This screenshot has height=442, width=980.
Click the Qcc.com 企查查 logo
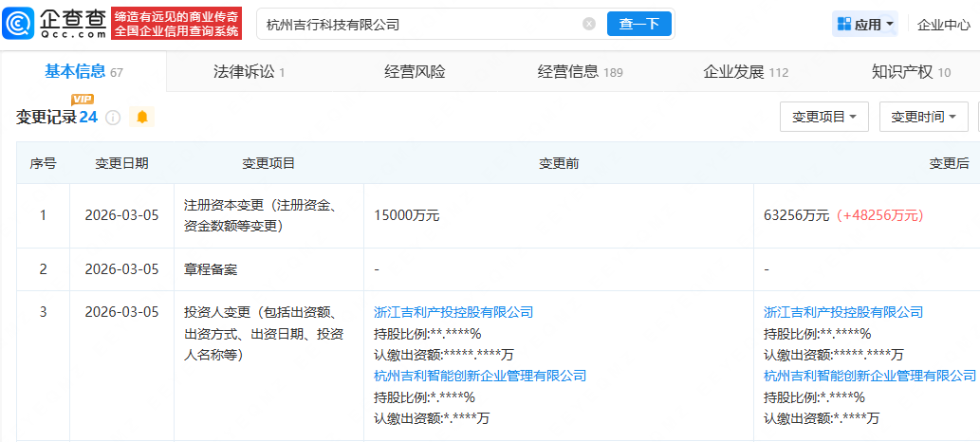pyautogui.click(x=53, y=24)
